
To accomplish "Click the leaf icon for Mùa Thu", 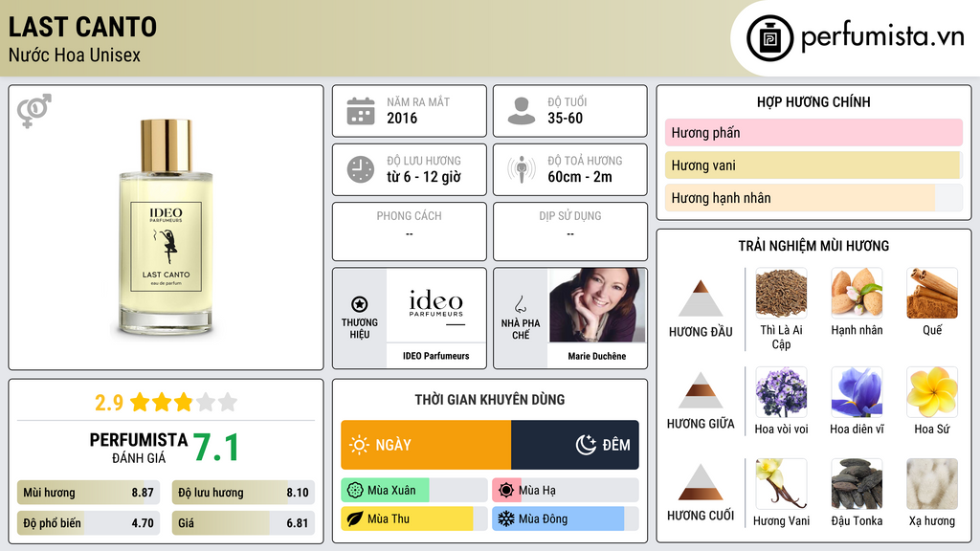I will (x=355, y=519).
